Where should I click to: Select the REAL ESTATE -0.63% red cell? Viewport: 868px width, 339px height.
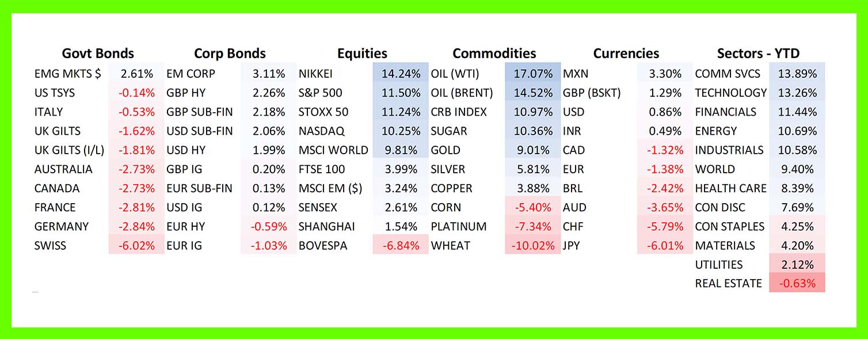click(797, 283)
